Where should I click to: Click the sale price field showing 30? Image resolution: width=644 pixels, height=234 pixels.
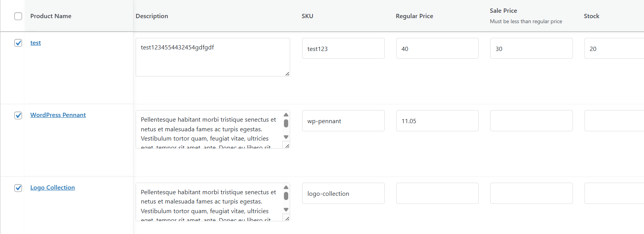tap(531, 49)
